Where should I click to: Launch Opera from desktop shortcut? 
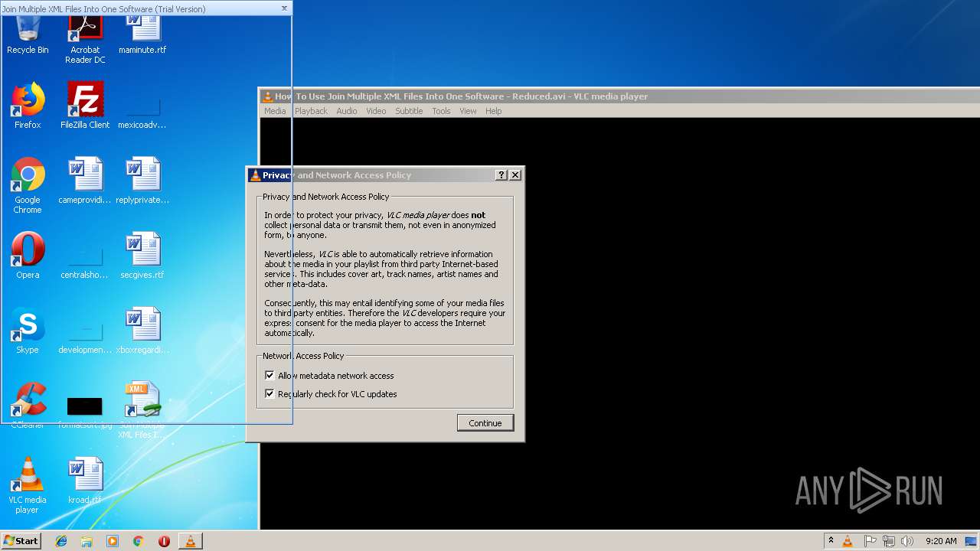coord(28,256)
